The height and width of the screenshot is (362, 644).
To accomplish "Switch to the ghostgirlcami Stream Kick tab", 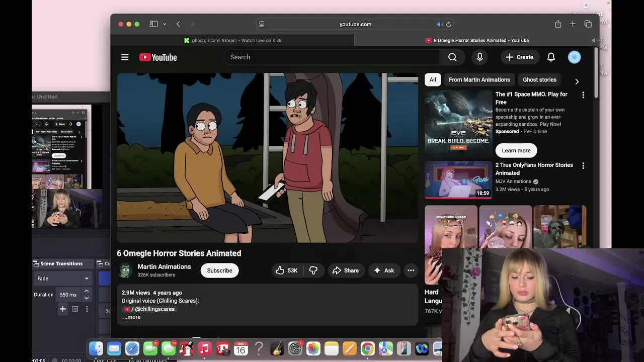I will 232,40.
